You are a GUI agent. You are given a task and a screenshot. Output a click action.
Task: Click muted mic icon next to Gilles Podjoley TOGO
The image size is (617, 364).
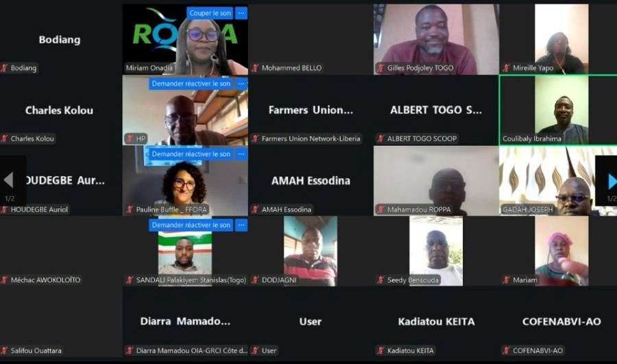(x=380, y=68)
